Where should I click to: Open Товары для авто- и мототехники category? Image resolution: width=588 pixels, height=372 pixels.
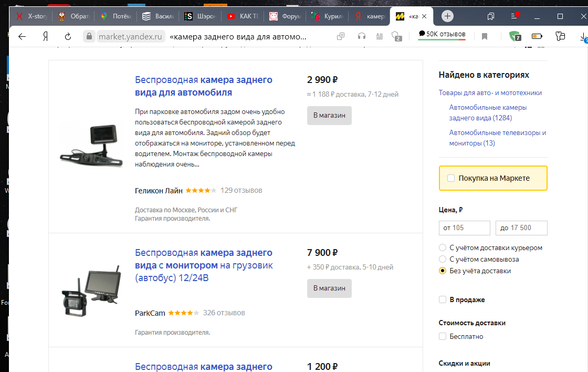click(490, 92)
